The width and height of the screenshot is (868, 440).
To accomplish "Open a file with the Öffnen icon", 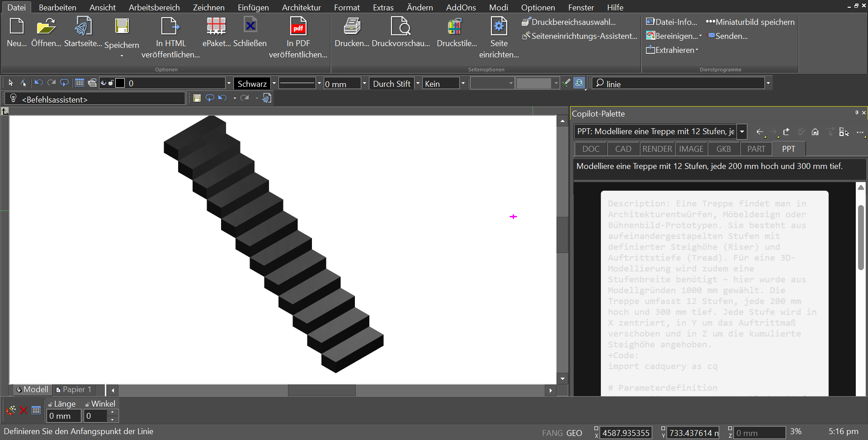I will click(46, 26).
